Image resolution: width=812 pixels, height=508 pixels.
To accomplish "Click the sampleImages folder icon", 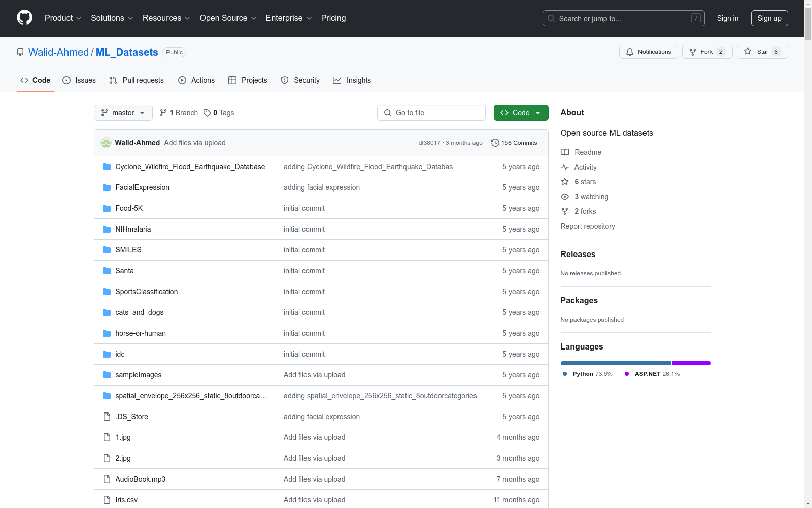I will tap(107, 375).
